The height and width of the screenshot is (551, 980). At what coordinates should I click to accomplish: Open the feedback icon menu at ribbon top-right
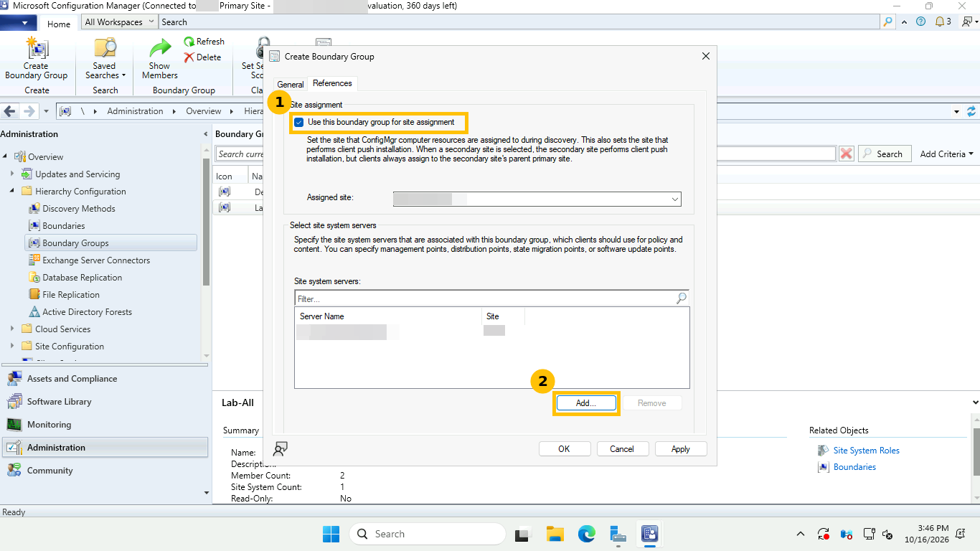tap(969, 22)
